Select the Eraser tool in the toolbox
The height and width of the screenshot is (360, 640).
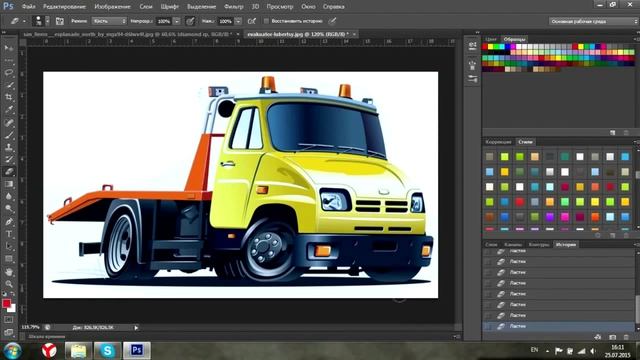point(9,171)
